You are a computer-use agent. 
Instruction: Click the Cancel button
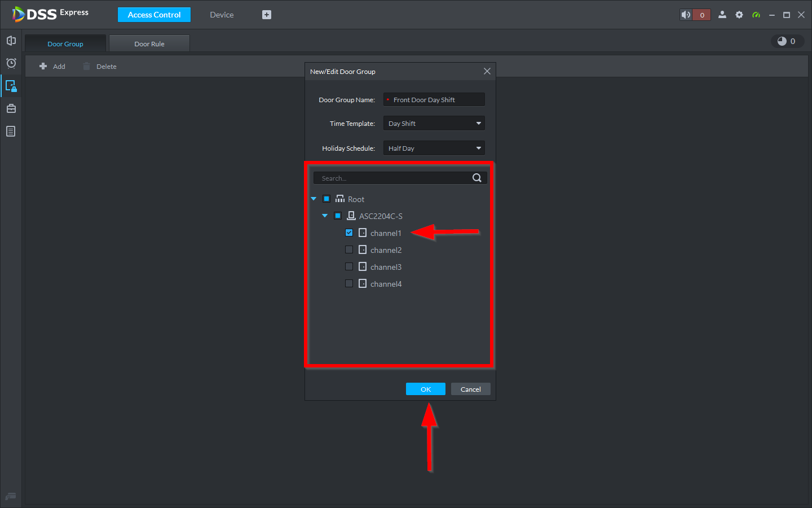pos(470,389)
